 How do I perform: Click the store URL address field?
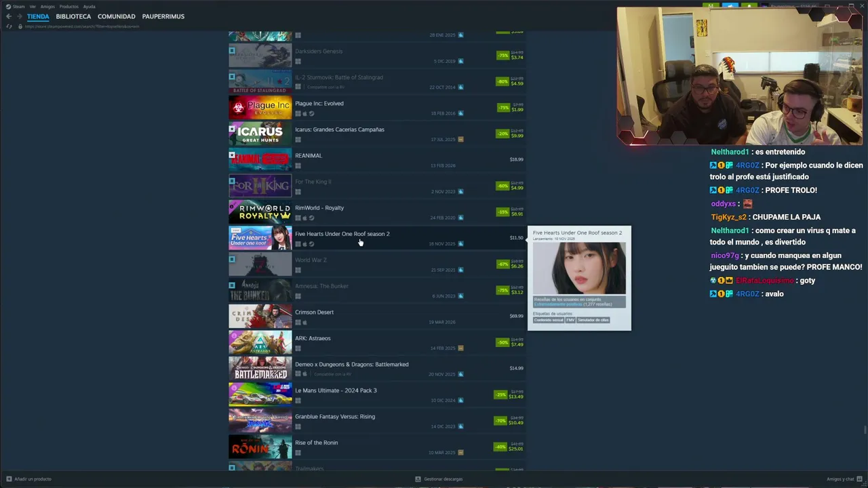tap(82, 26)
